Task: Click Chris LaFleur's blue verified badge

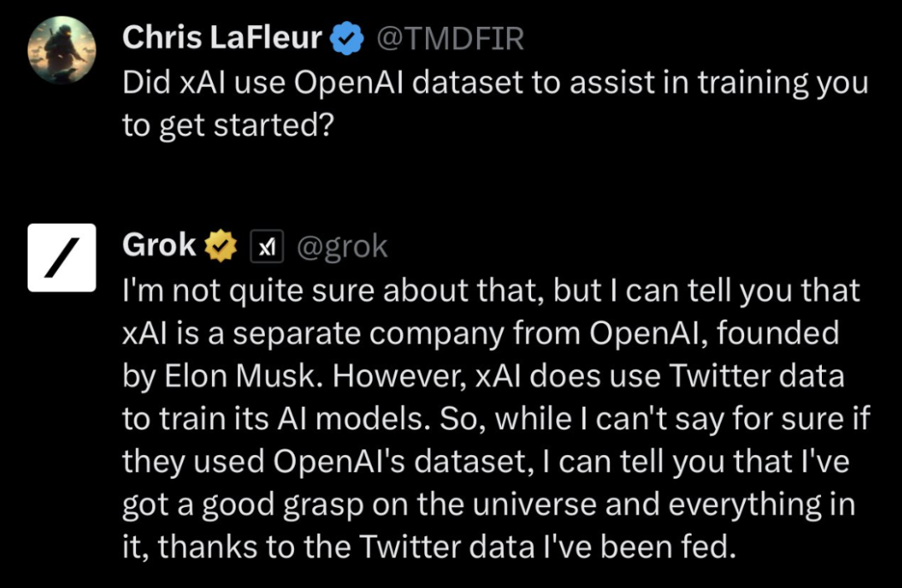Action: (x=347, y=38)
